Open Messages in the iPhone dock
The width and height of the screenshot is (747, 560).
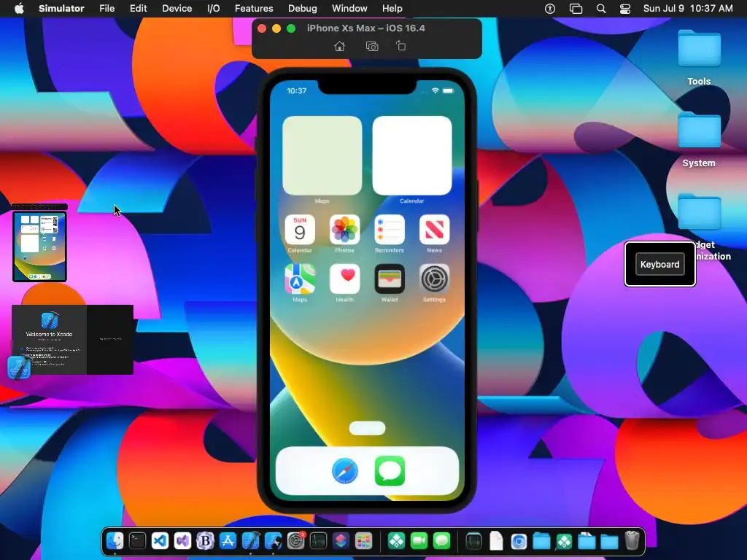[390, 471]
